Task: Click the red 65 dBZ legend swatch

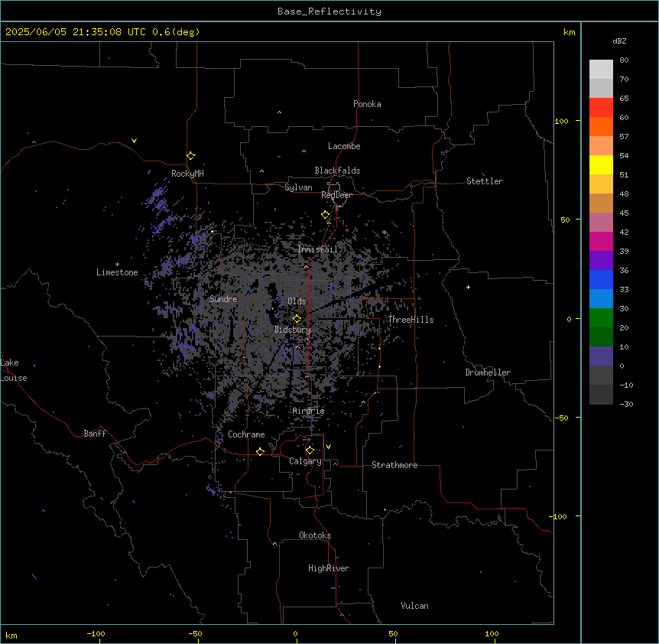Action: click(601, 107)
